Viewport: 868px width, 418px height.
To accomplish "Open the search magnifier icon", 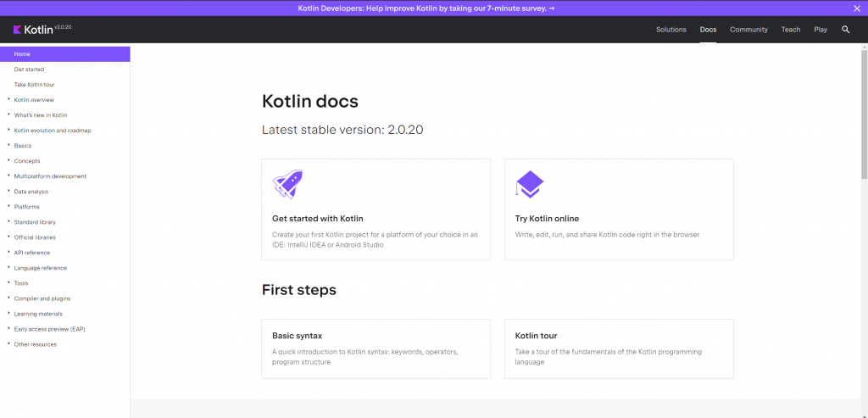I will [845, 30].
